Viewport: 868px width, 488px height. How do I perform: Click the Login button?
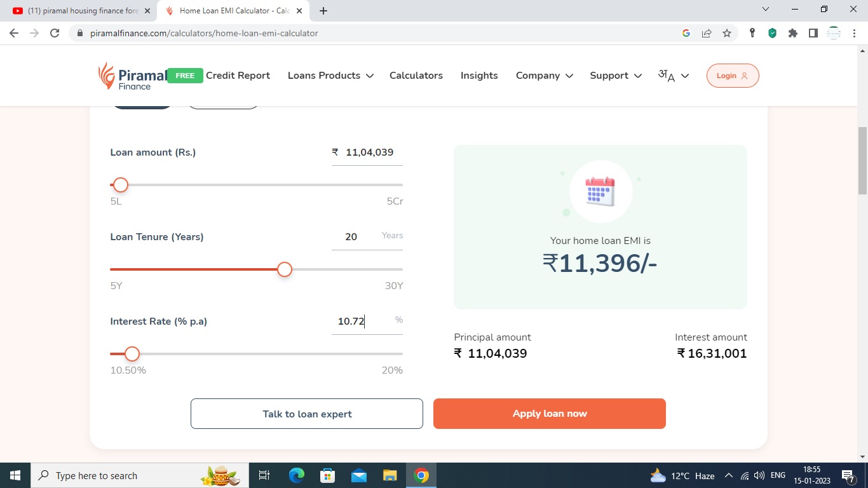point(732,76)
